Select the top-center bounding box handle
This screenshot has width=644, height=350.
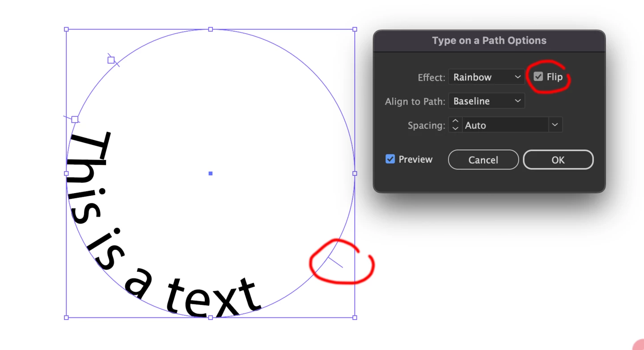(x=211, y=30)
